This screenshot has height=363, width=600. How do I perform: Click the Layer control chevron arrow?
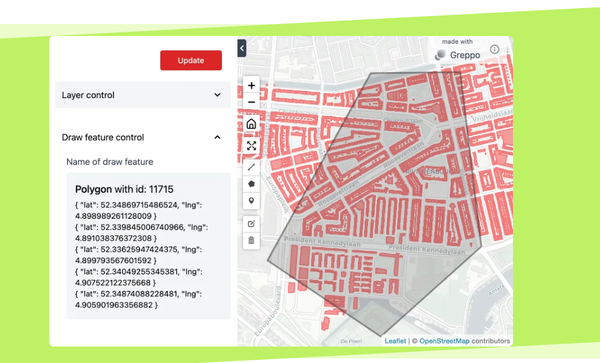coord(217,95)
